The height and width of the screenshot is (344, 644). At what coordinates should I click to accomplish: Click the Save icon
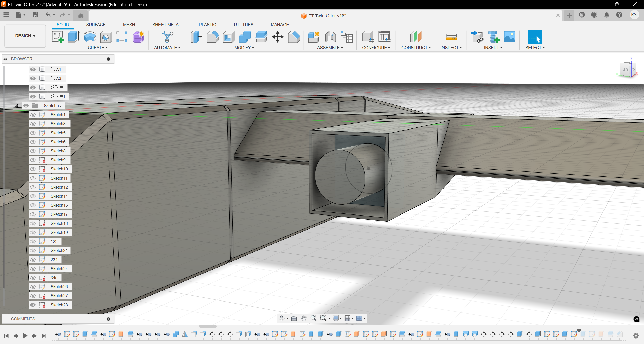[x=35, y=15]
